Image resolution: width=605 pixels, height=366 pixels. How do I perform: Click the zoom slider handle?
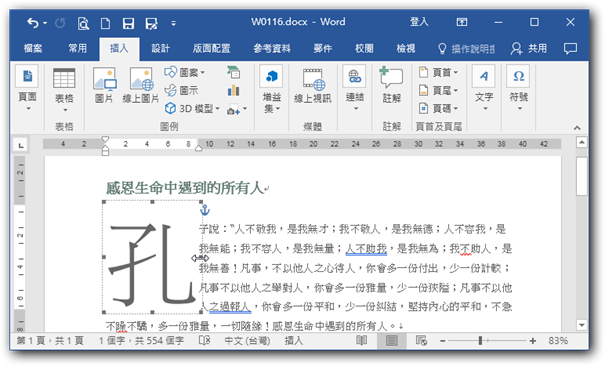point(480,341)
